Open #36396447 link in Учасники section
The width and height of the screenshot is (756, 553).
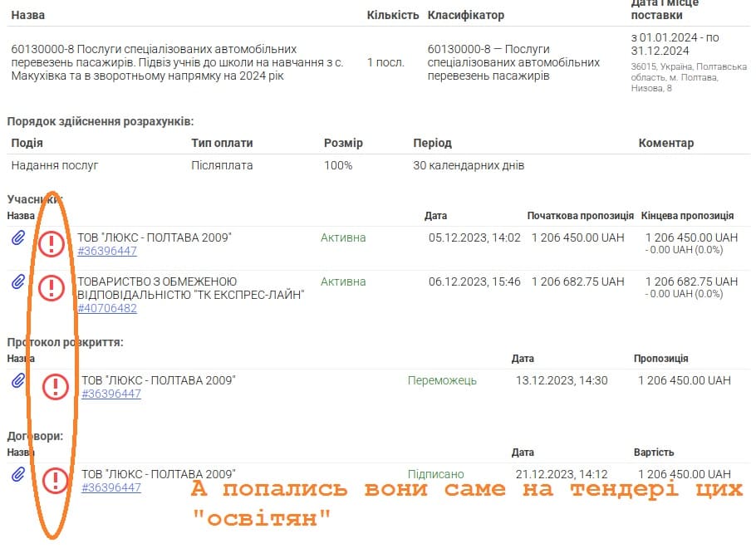tap(107, 251)
